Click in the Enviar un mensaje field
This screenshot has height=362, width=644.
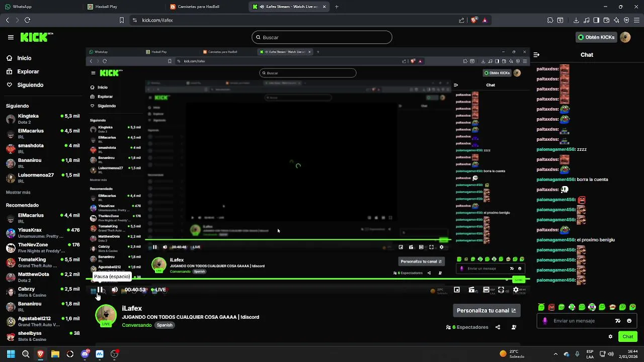point(579,321)
